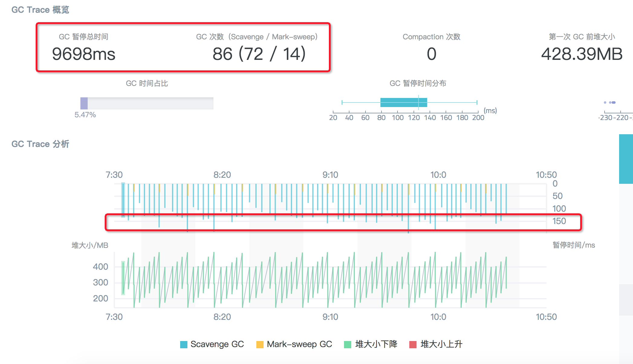The height and width of the screenshot is (364, 633).
Task: Click the 堆大小下降 legend label
Action: tap(376, 344)
